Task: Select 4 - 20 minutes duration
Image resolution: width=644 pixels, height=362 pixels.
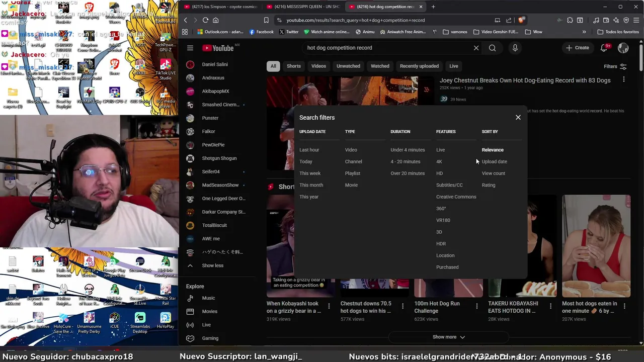Action: coord(405,161)
